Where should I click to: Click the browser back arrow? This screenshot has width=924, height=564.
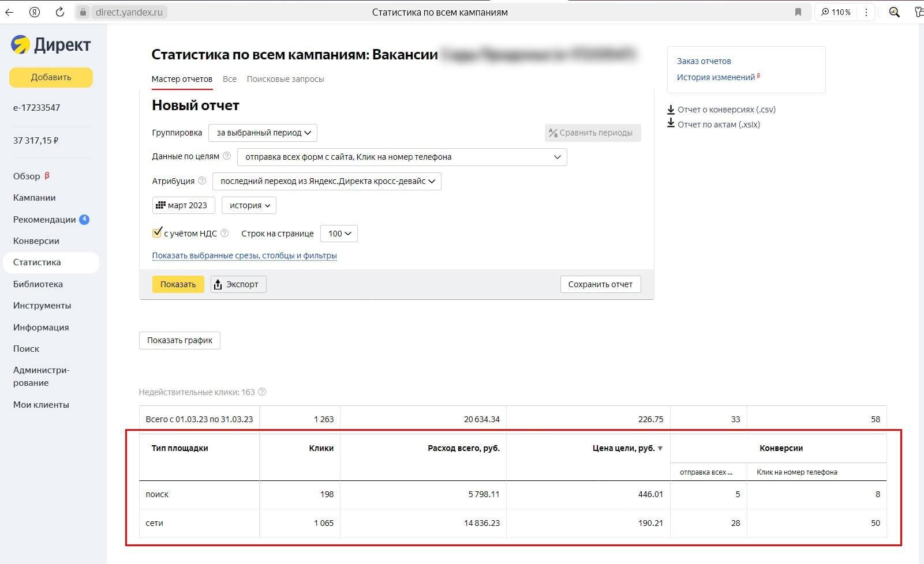click(9, 12)
